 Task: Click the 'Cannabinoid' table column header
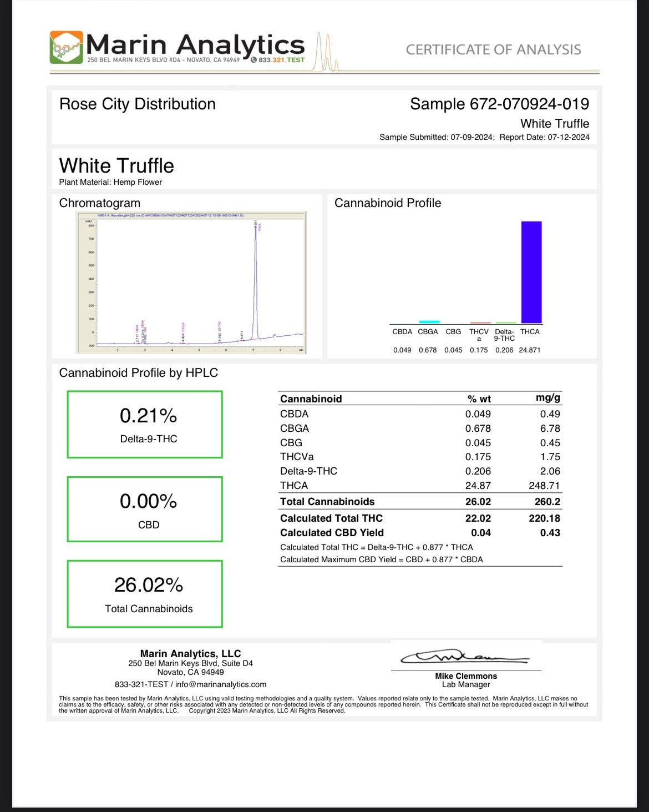pos(311,399)
